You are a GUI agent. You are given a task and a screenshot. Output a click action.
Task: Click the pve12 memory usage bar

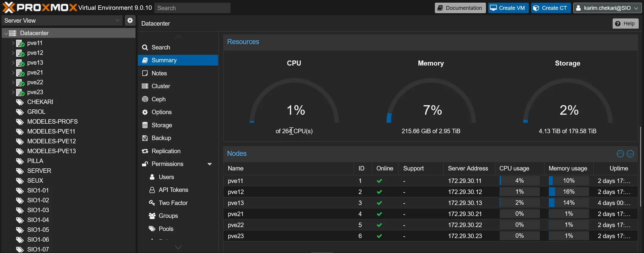point(569,192)
